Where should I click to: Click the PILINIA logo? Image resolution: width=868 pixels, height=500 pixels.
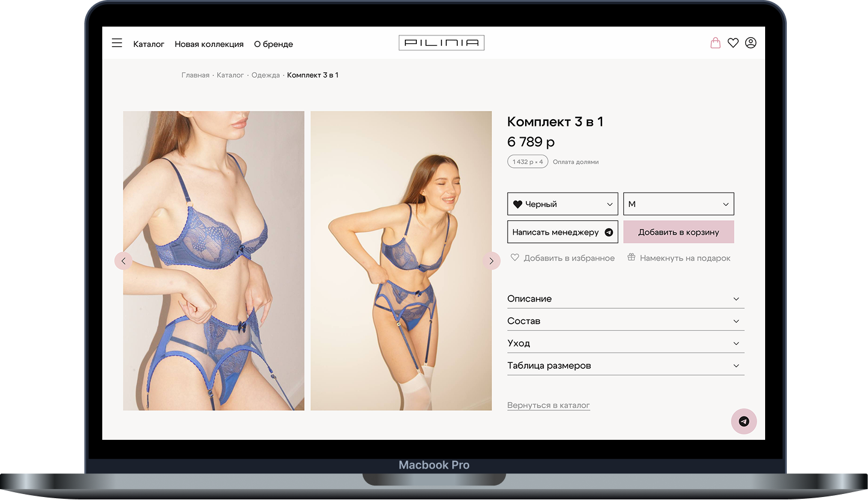point(442,43)
